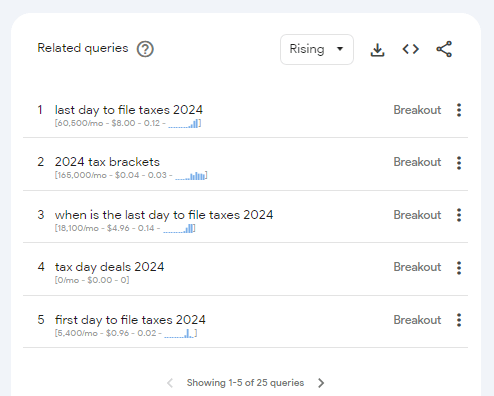The width and height of the screenshot is (494, 396).
Task: Share the Related queries card
Action: (x=444, y=49)
